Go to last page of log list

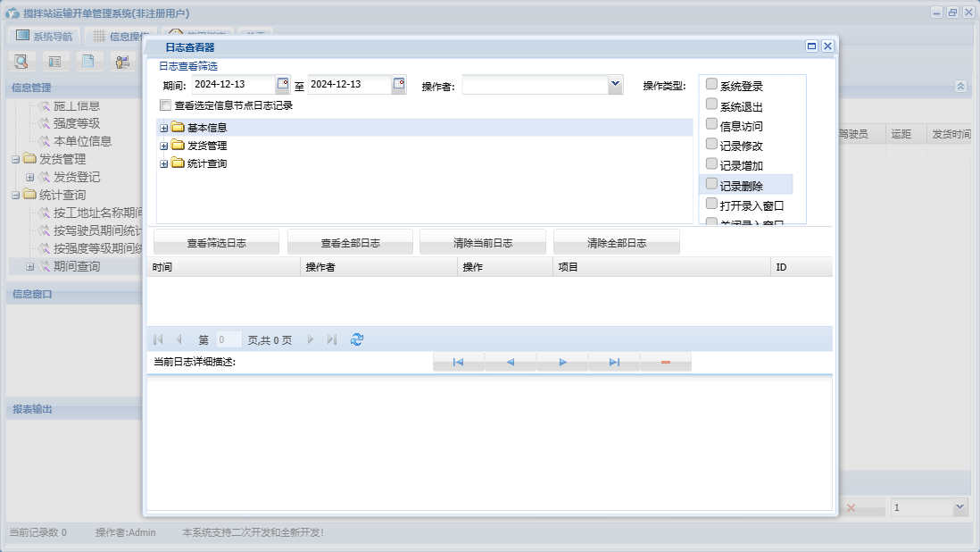click(x=332, y=339)
